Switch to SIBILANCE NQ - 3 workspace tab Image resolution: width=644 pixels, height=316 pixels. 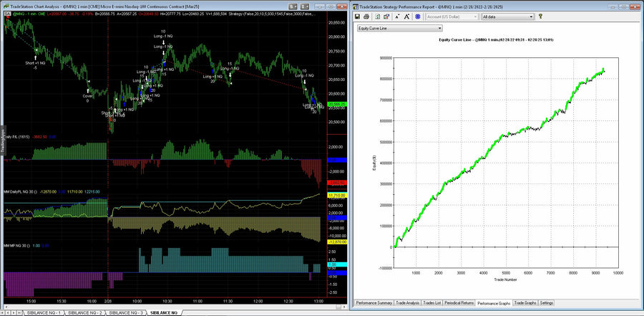click(127, 313)
